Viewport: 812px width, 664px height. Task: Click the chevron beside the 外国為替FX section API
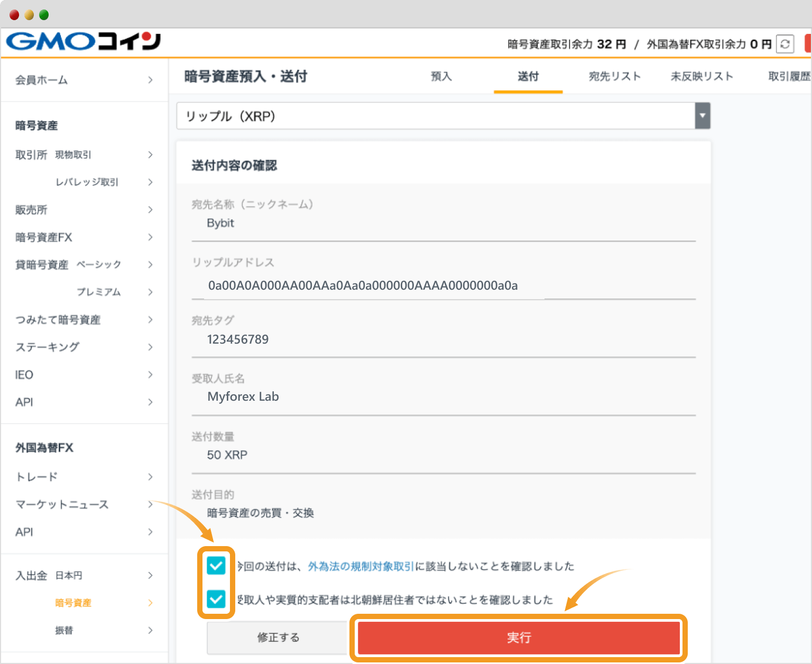click(151, 532)
